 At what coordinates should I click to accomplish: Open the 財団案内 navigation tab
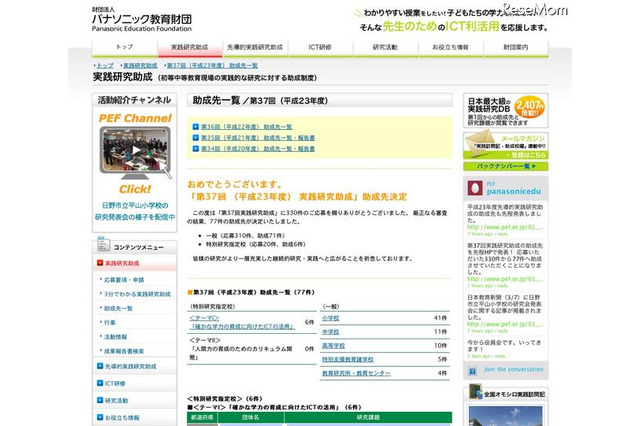pos(516,47)
